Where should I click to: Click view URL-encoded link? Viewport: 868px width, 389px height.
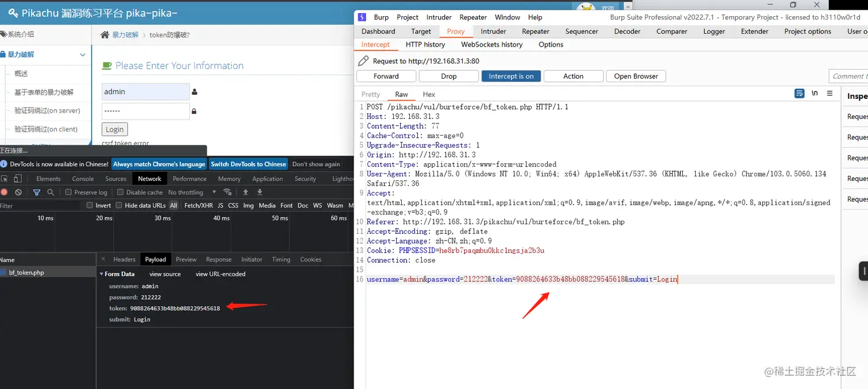tap(220, 274)
